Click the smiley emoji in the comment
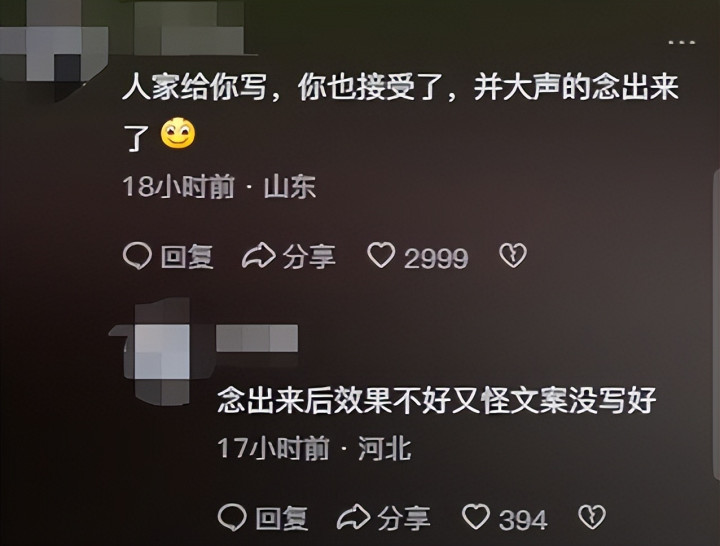The image size is (720, 546). pos(178,133)
